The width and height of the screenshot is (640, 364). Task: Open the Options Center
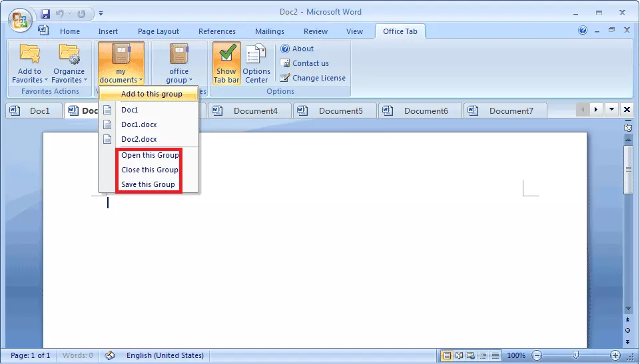tap(256, 63)
